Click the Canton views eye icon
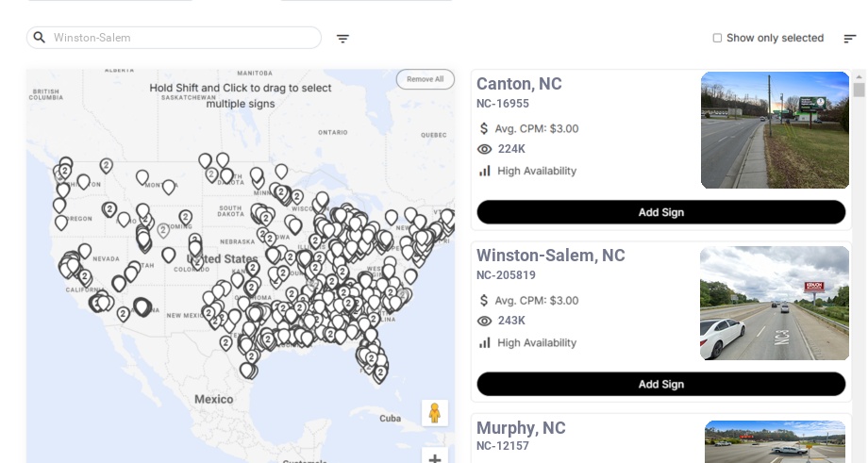 [485, 149]
